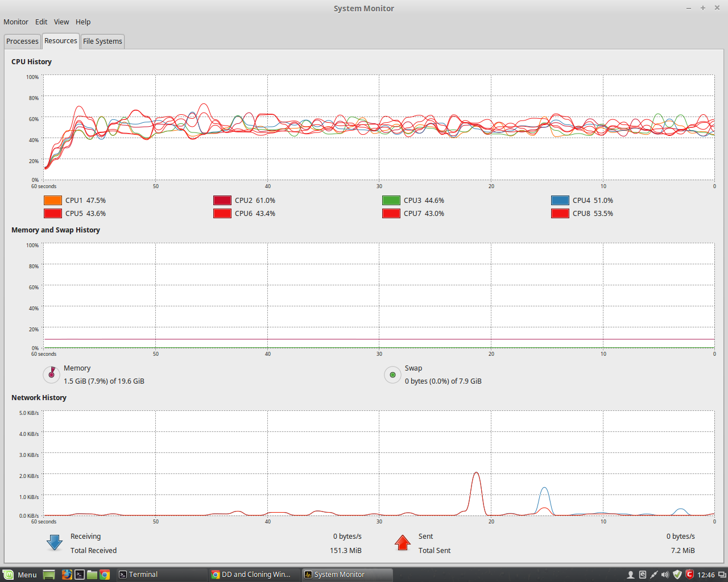The image size is (728, 582).
Task: Click the red Sent arrow icon
Action: pos(403,543)
